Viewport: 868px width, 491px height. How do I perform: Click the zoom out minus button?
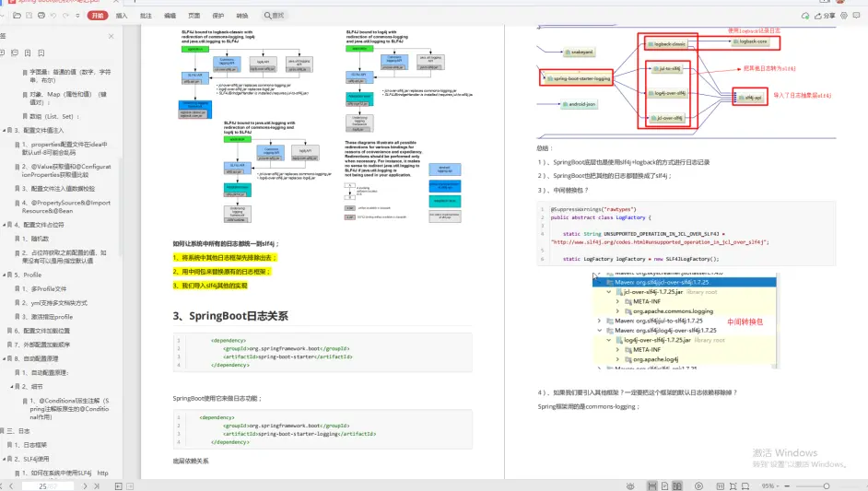click(x=787, y=486)
